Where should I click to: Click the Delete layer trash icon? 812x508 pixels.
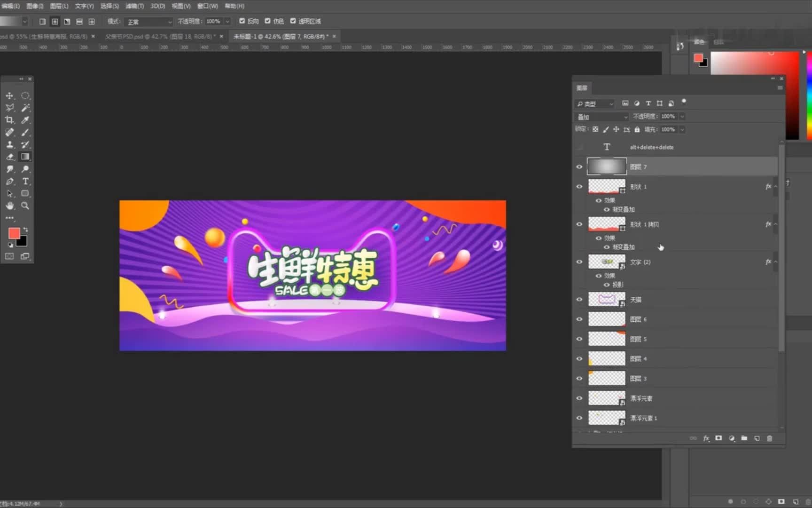pyautogui.click(x=769, y=438)
